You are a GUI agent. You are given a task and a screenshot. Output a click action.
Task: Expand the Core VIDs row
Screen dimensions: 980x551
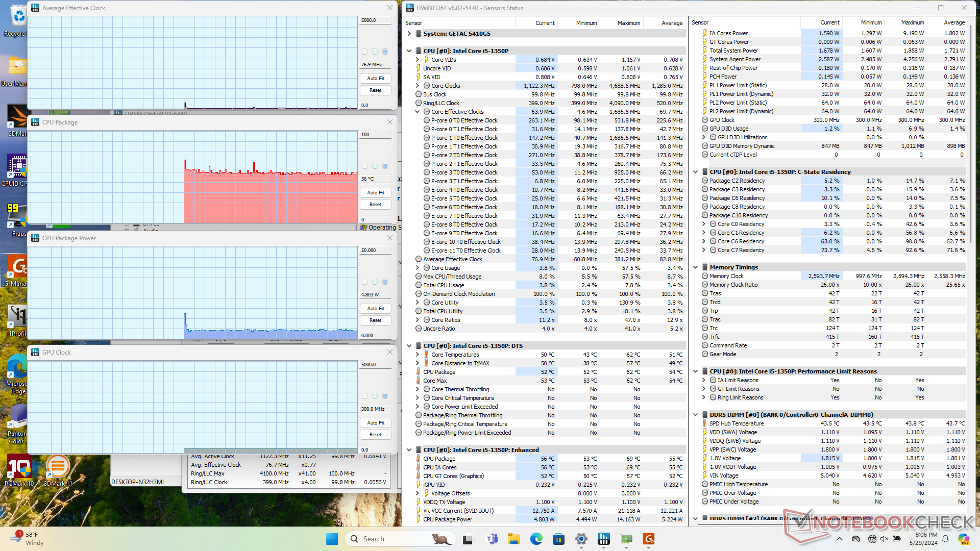tap(418, 60)
